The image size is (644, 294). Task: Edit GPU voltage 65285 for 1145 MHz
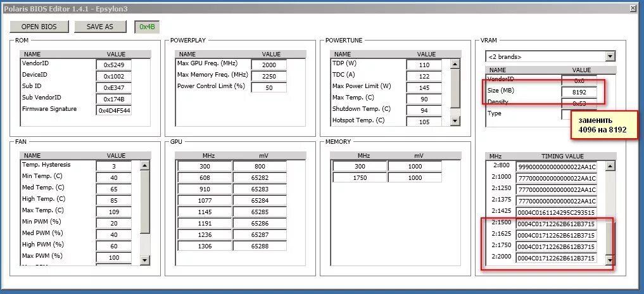(x=260, y=212)
